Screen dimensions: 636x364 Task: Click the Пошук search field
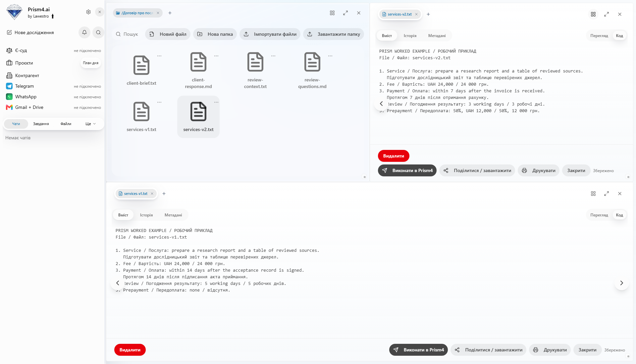(127, 34)
